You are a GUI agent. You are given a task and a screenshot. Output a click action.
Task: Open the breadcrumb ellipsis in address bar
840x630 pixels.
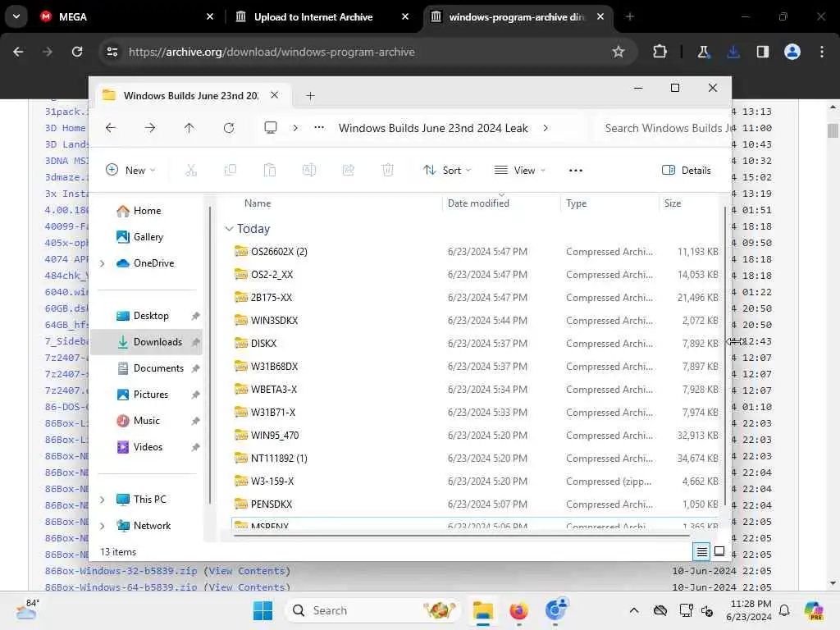tap(319, 127)
